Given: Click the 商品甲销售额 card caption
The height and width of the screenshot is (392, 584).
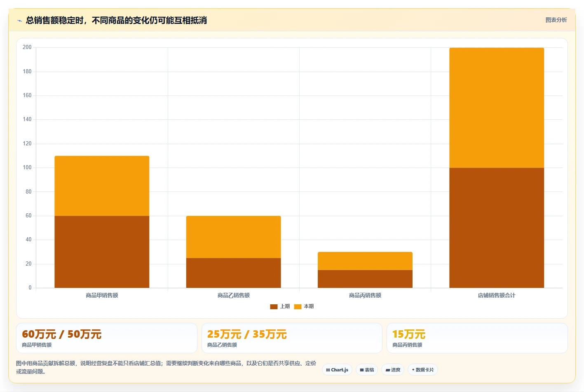Looking at the screenshot, I should [x=37, y=345].
